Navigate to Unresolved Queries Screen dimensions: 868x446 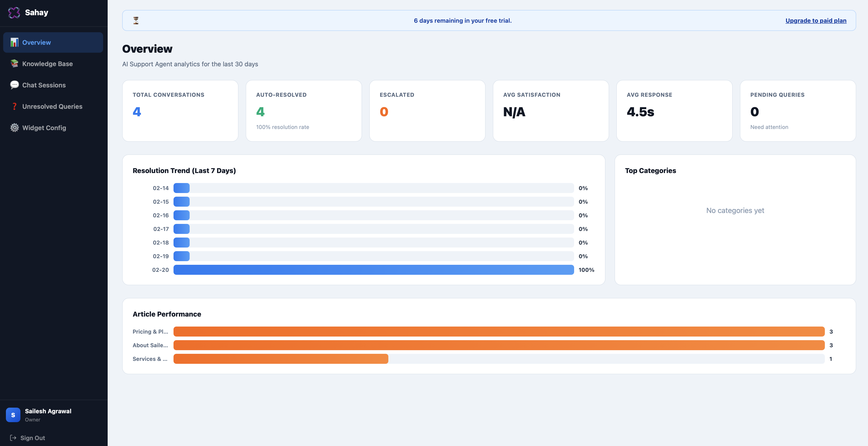point(52,106)
